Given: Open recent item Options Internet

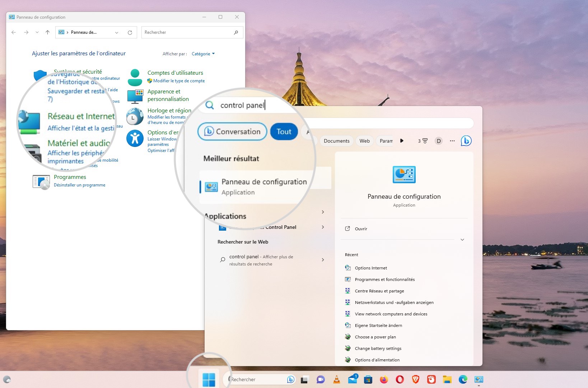Looking at the screenshot, I should point(371,268).
